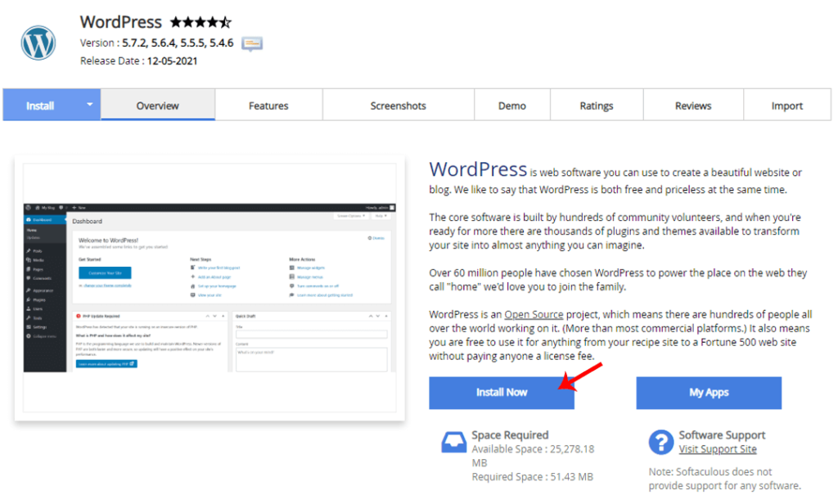The image size is (838, 504).
Task: Click the large WordPress heading in description
Action: pyautogui.click(x=478, y=169)
